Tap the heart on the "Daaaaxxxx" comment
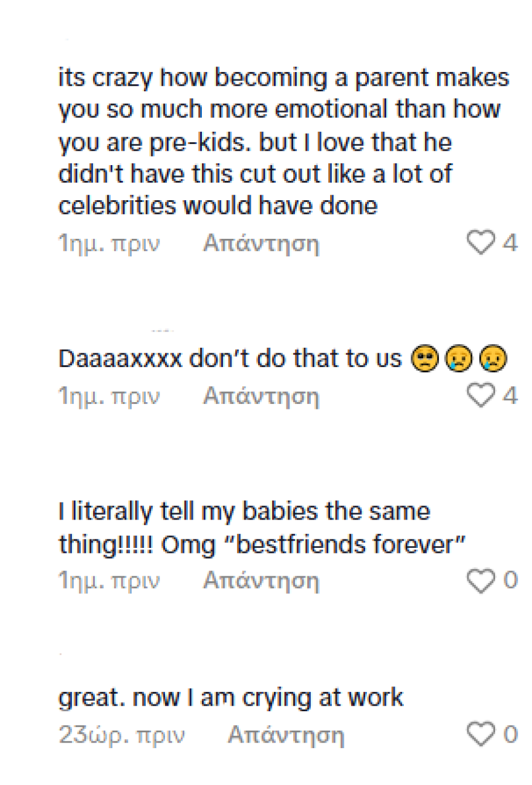This screenshot has height=785, width=532. (481, 396)
